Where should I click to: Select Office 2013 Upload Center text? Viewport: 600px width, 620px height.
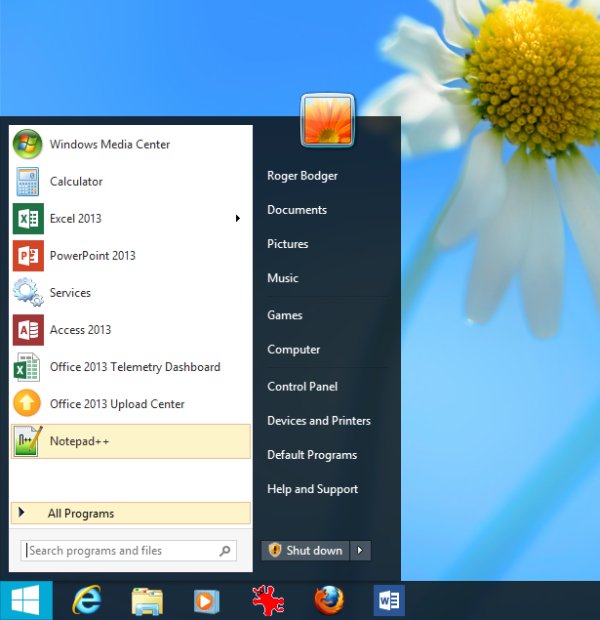117,404
